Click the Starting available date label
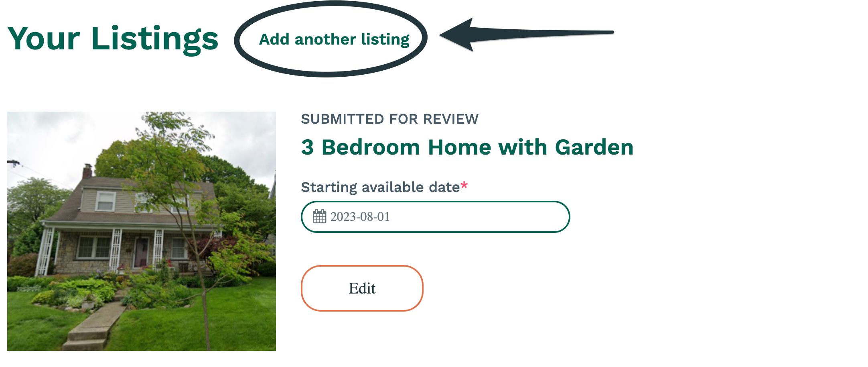The width and height of the screenshot is (868, 367). pos(380,187)
